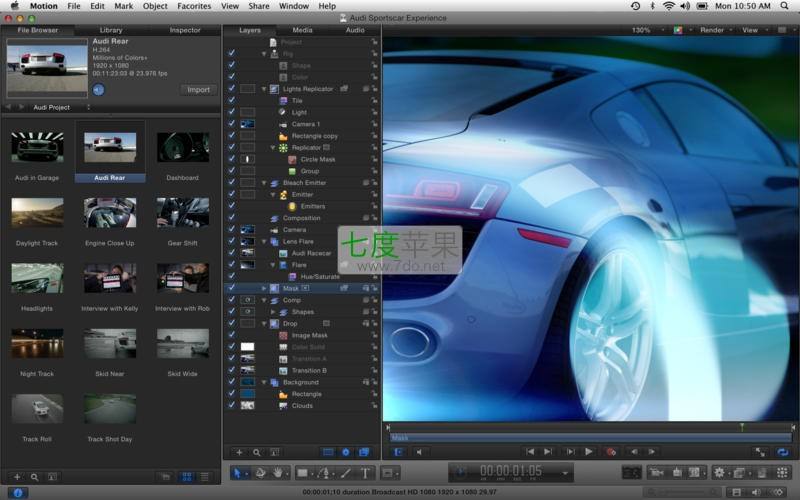Add item with plus in File Browser
The image size is (800, 500).
pos(17,477)
